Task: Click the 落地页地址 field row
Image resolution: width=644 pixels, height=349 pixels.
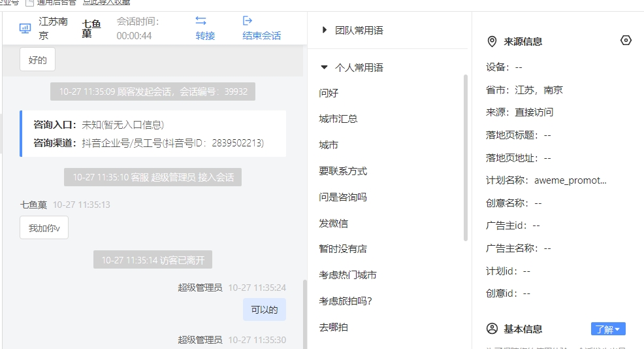Action: [x=519, y=158]
